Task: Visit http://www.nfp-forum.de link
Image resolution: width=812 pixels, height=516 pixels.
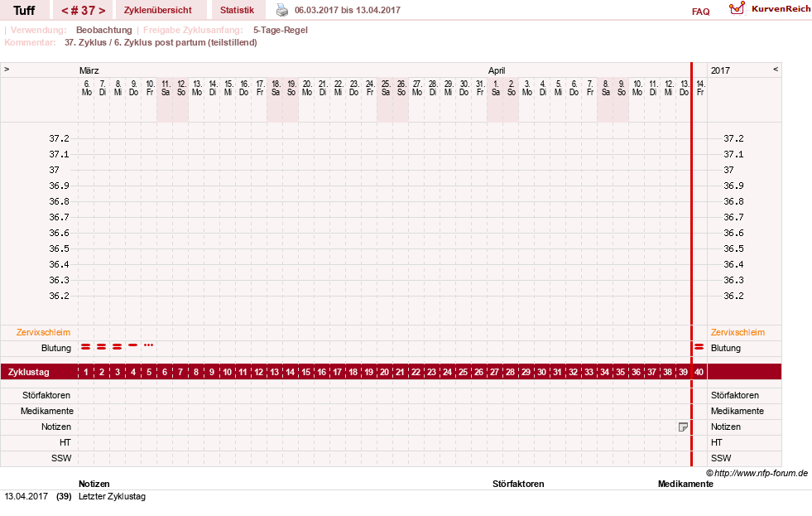Action: (761, 473)
